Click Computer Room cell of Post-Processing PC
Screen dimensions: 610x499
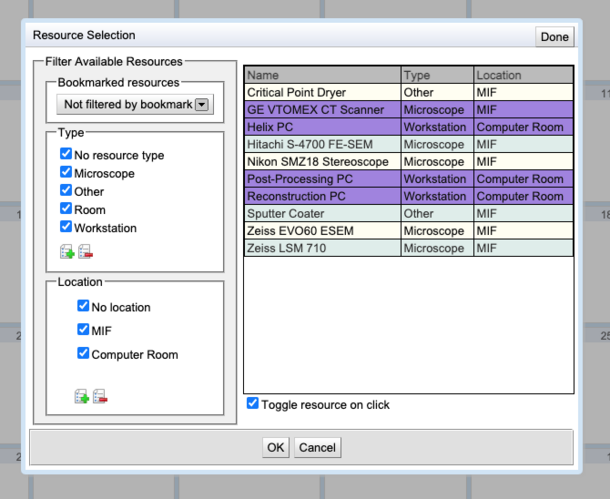click(524, 179)
